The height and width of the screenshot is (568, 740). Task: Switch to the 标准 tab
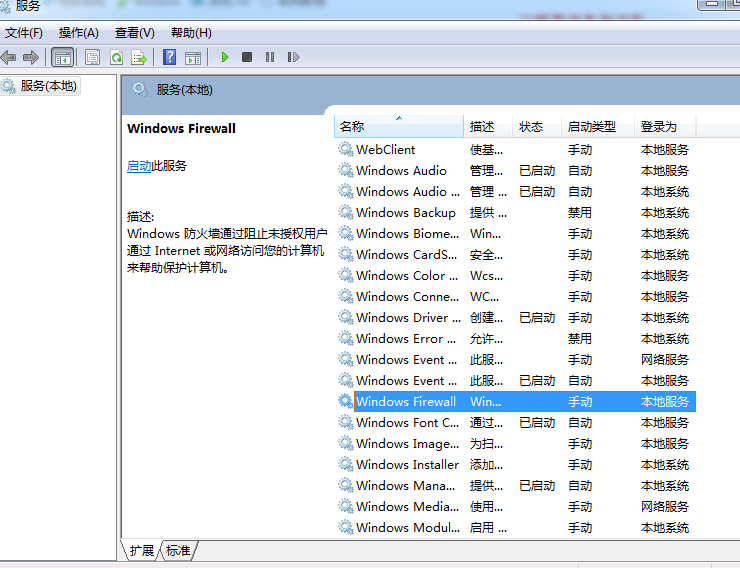pyautogui.click(x=178, y=551)
